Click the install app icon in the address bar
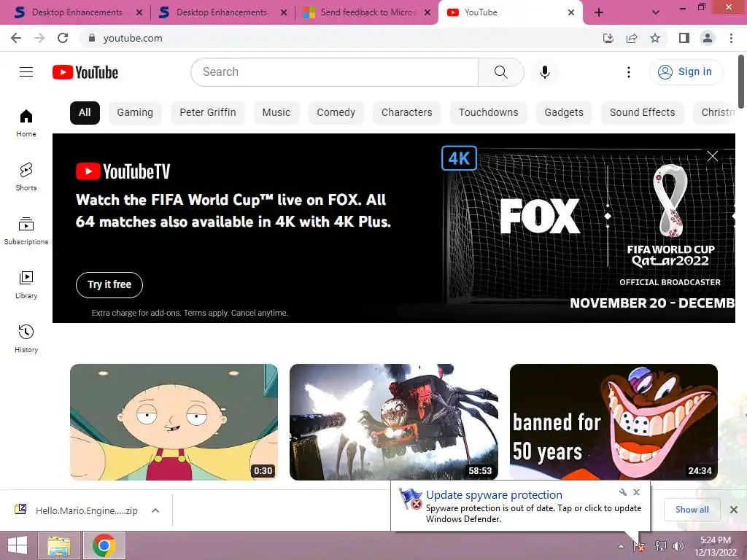747x560 pixels. (x=608, y=38)
